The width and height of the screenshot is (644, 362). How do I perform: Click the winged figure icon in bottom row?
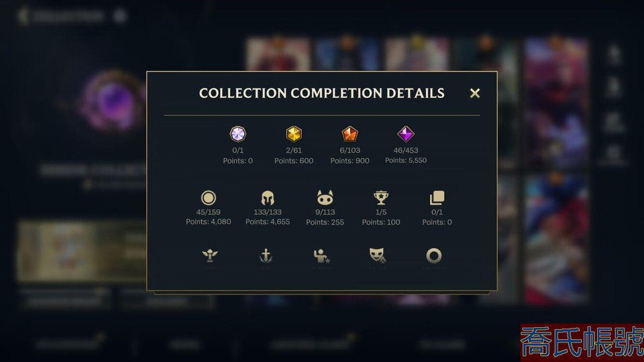(210, 255)
